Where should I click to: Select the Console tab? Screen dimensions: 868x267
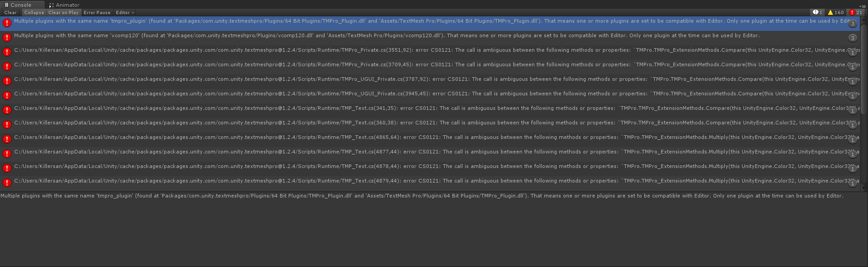click(21, 5)
